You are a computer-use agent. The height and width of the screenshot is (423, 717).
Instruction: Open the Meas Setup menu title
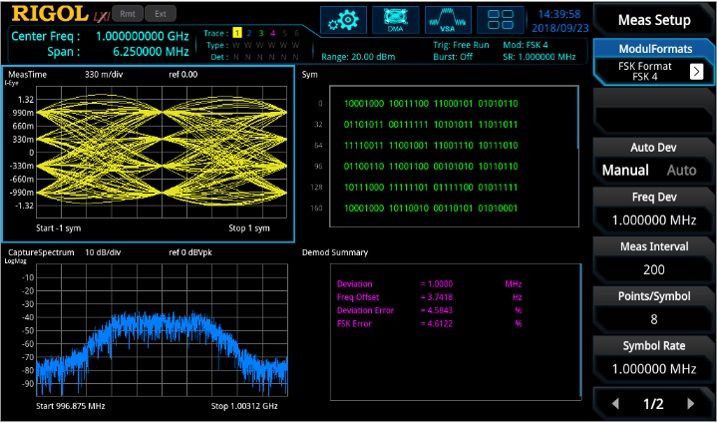pos(654,19)
